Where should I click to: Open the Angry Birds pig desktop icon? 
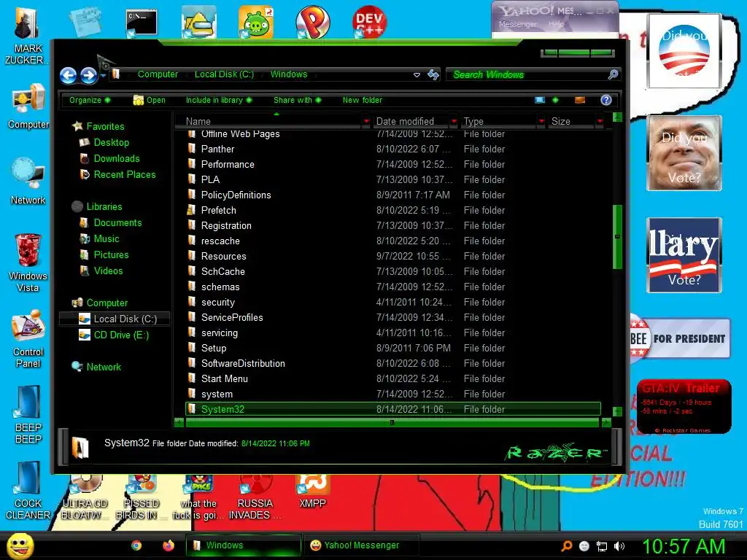coord(256,22)
